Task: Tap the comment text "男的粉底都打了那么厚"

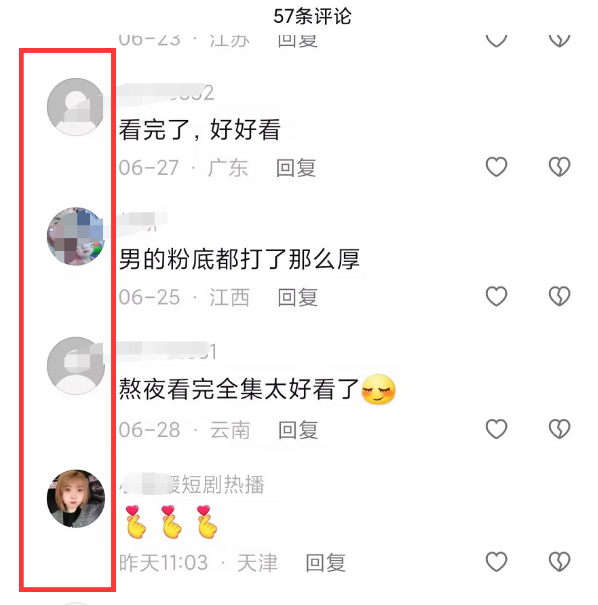Action: coord(239,259)
